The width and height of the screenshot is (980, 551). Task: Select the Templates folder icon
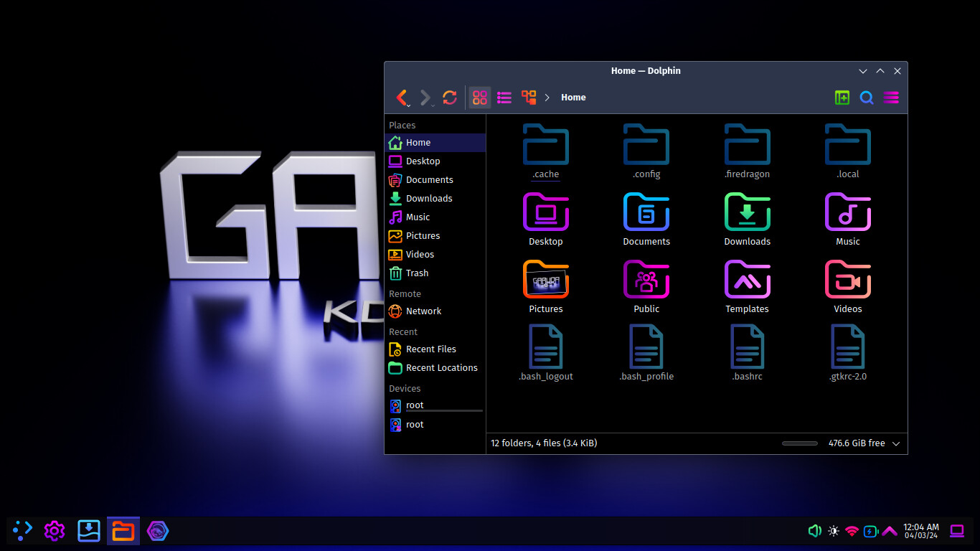[747, 279]
